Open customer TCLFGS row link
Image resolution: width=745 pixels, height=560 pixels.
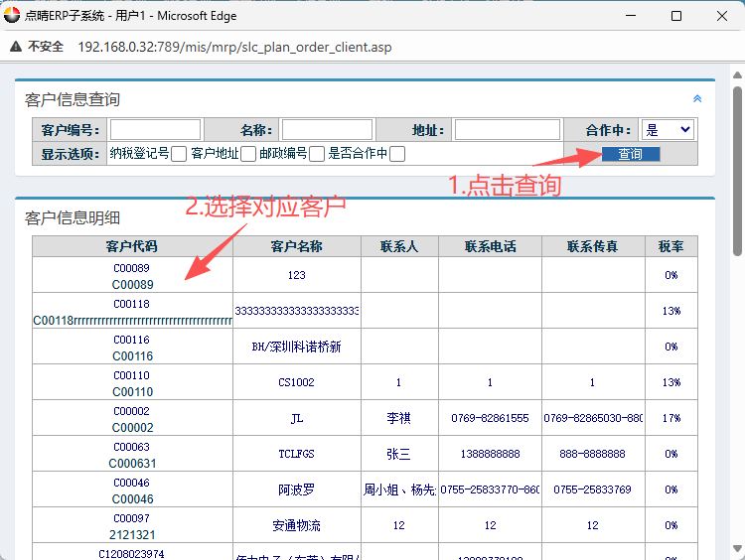point(296,454)
